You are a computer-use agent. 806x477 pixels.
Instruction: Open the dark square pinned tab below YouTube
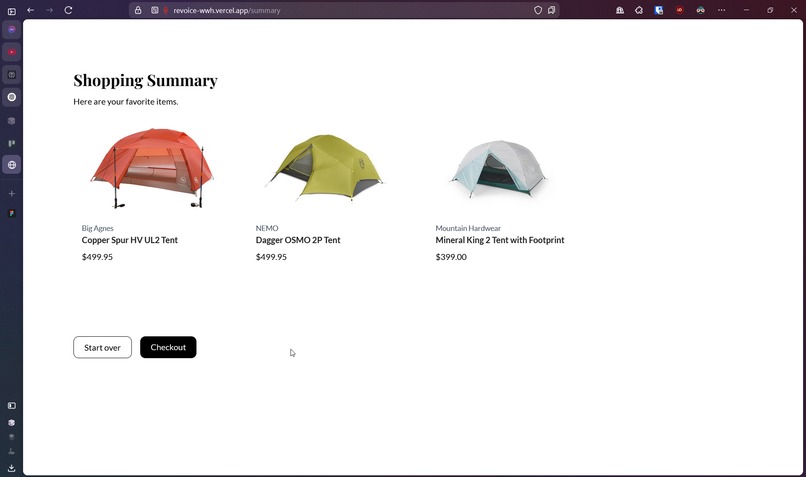[x=12, y=75]
